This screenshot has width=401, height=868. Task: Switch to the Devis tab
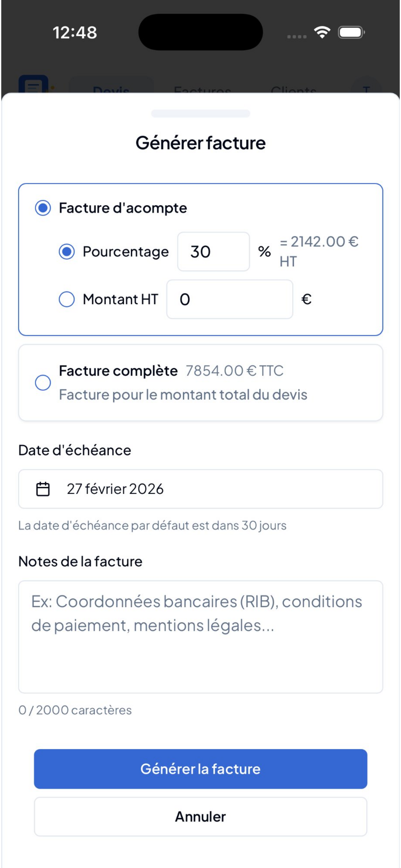tap(111, 87)
